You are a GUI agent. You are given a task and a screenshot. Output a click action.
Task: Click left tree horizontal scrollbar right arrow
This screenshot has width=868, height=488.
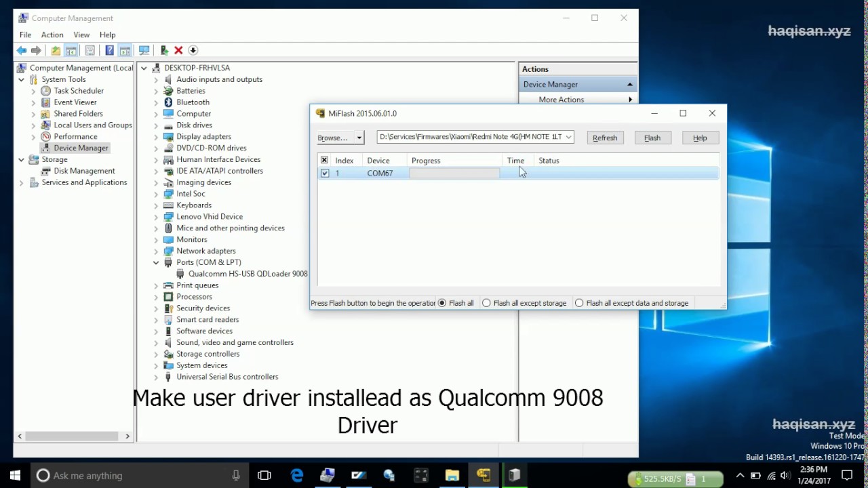click(x=127, y=436)
